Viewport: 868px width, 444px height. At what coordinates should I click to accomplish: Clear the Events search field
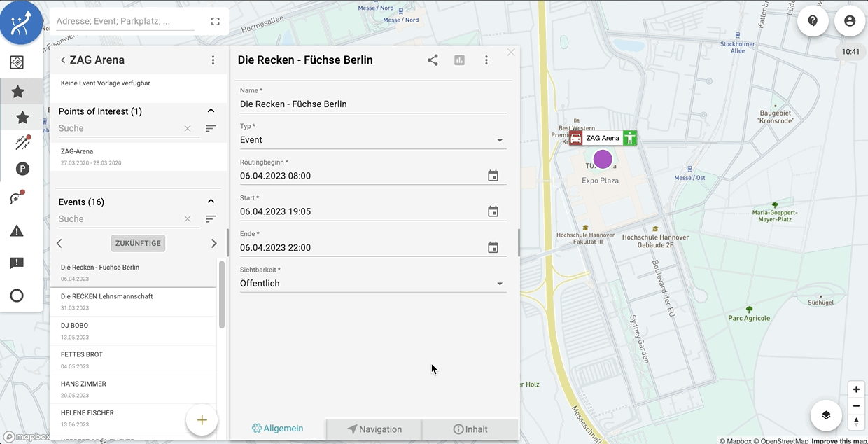coord(188,219)
